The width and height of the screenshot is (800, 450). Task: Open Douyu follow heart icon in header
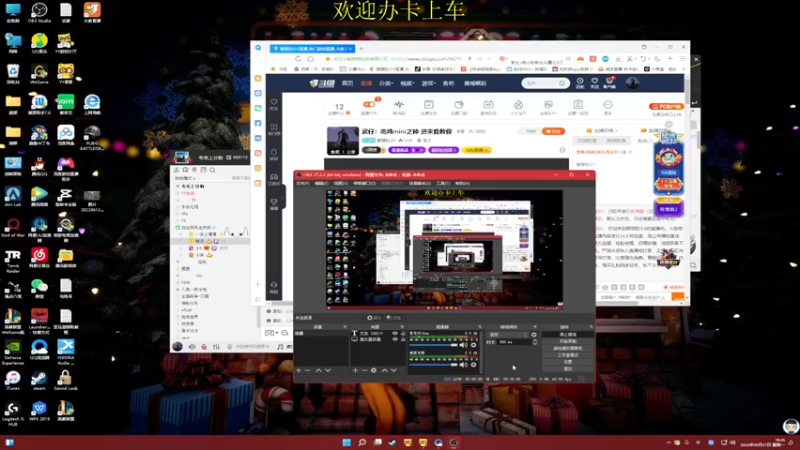pyautogui.click(x=594, y=83)
